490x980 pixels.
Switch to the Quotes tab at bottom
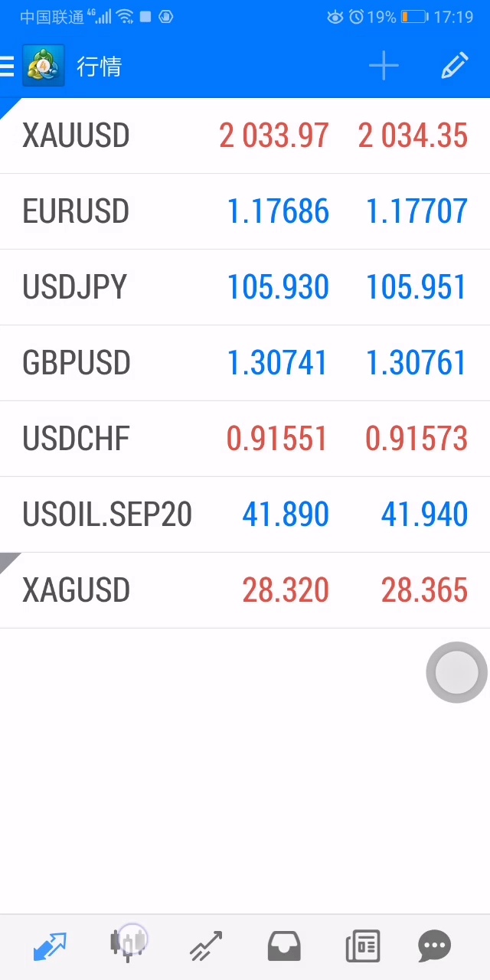coord(50,946)
